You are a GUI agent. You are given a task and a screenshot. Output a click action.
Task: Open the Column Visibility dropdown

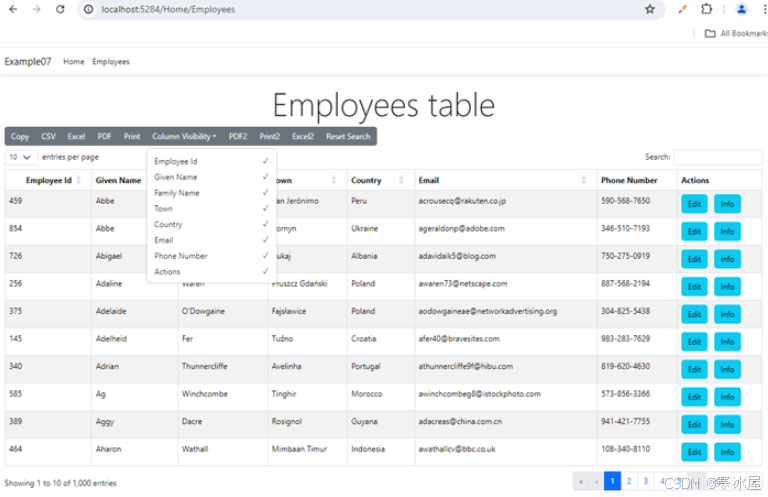coord(184,137)
